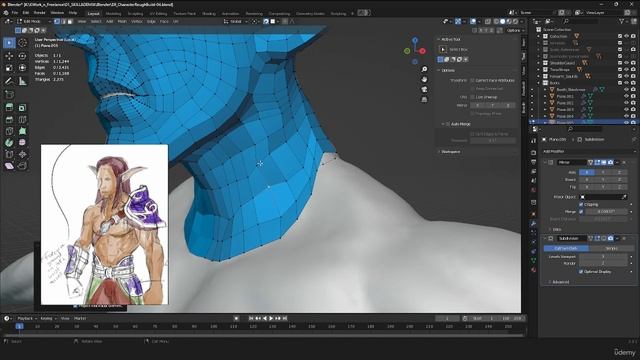
Task: Open the Render properties tab icon
Action: click(x=533, y=152)
